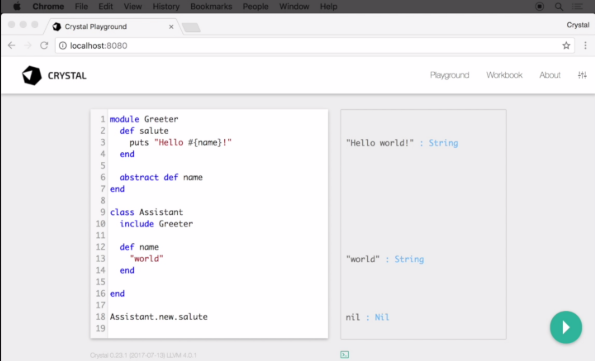Image resolution: width=595 pixels, height=361 pixels.
Task: Bookmark page with the star icon
Action: point(566,46)
